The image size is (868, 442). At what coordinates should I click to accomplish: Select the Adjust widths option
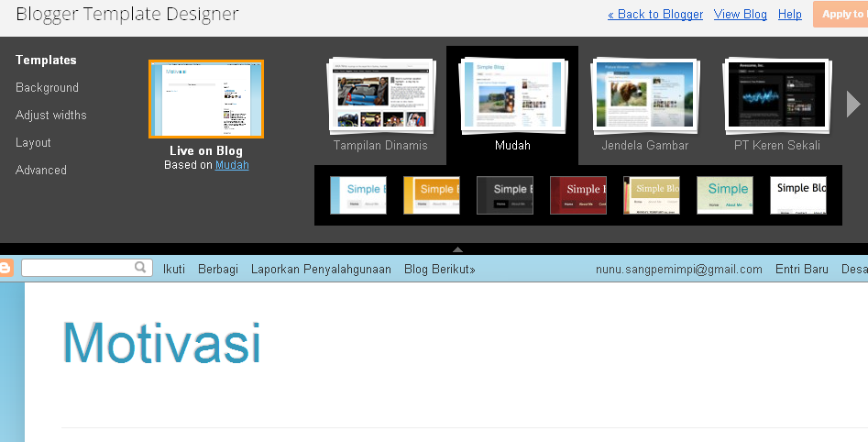click(x=51, y=116)
